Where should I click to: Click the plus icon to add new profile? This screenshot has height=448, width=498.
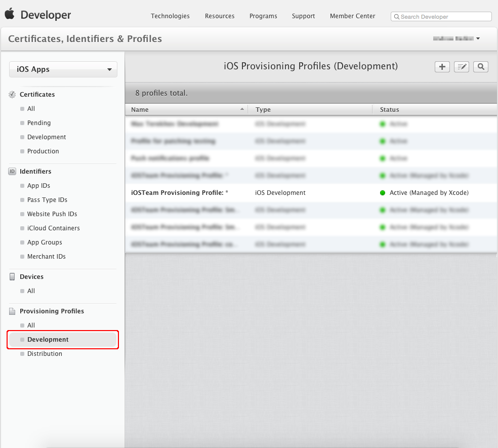coord(441,66)
